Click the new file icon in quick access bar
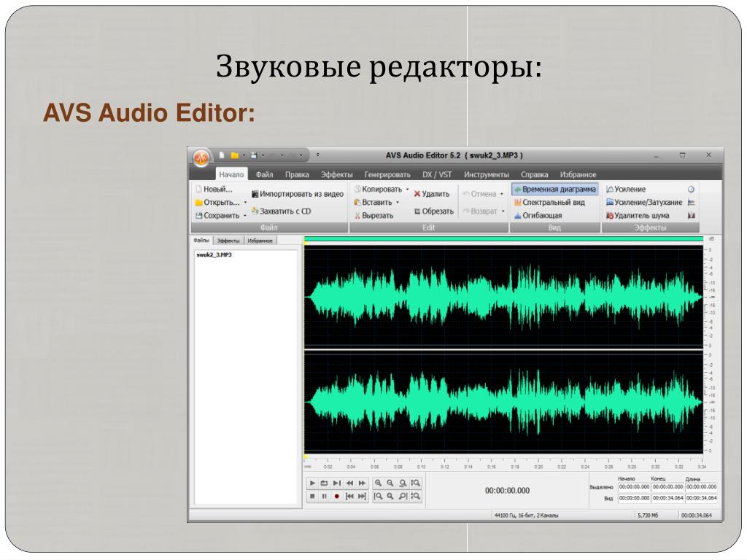The width and height of the screenshot is (747, 560). pyautogui.click(x=222, y=155)
